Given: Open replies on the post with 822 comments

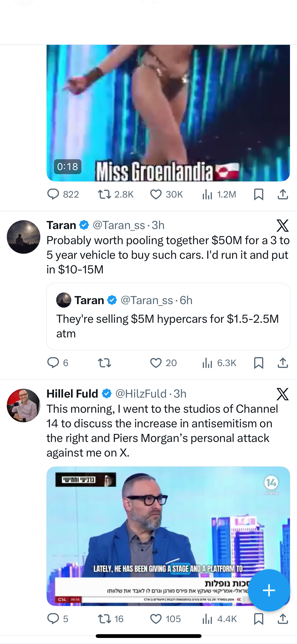Looking at the screenshot, I should pyautogui.click(x=63, y=195).
